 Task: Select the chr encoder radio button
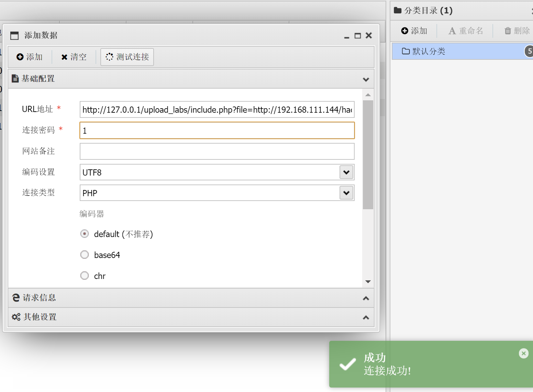click(85, 276)
